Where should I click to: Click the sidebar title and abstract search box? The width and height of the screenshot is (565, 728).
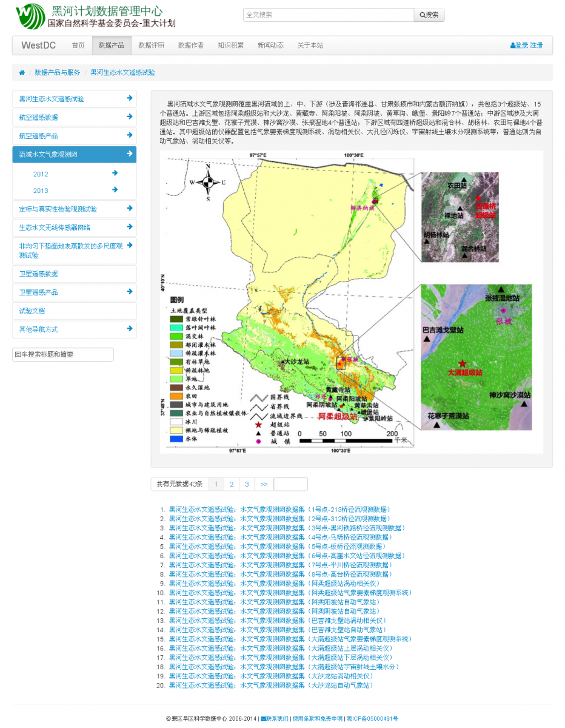62,354
